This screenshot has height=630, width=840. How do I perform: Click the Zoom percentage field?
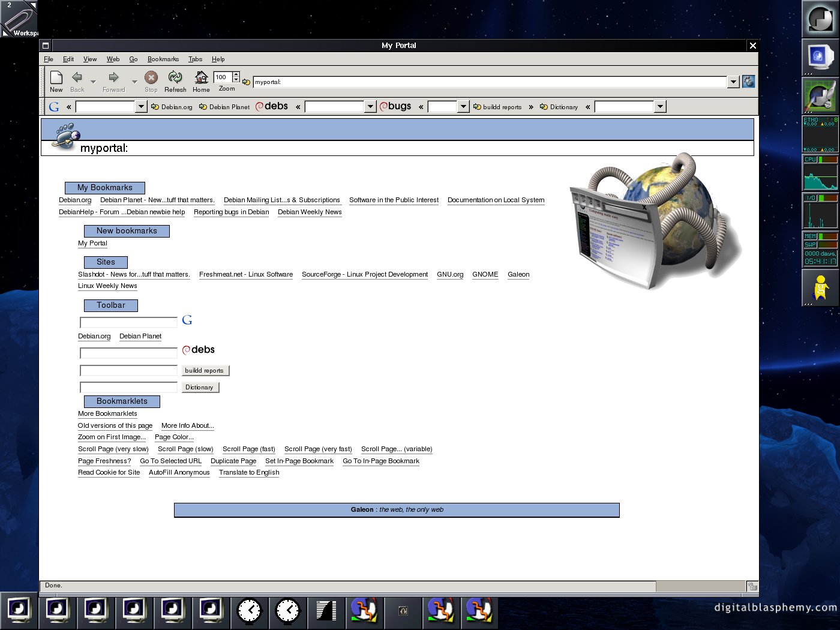coord(223,77)
